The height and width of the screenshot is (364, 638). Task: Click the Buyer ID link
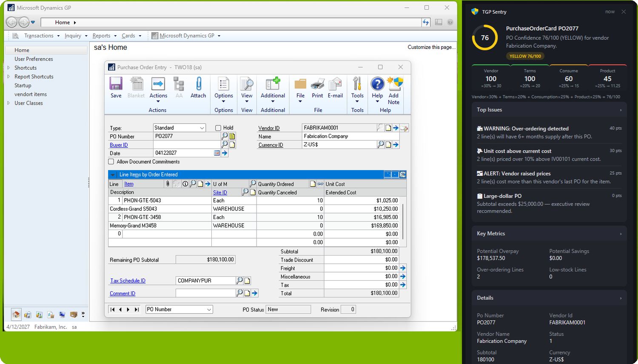pos(119,145)
